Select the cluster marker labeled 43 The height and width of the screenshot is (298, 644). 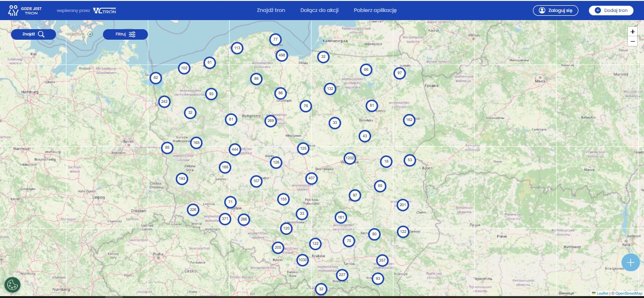[364, 136]
